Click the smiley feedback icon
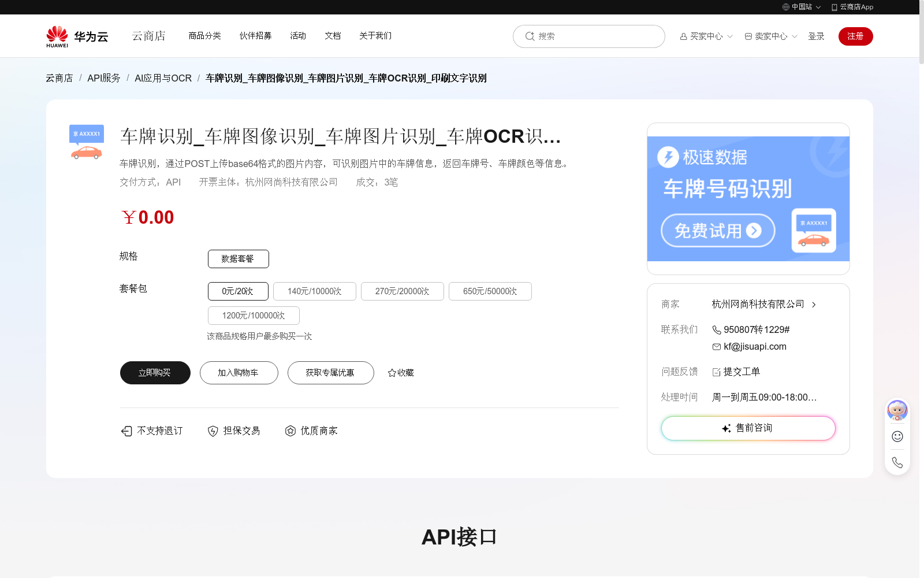This screenshot has height=578, width=924. [x=897, y=436]
